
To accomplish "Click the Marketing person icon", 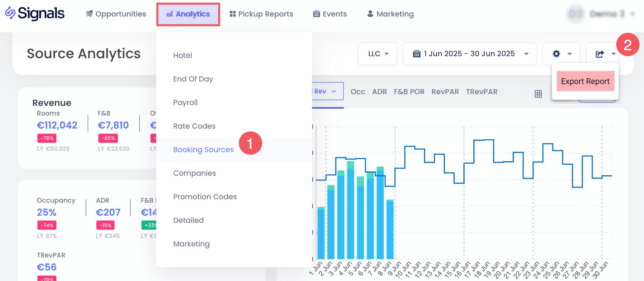I will click(x=370, y=14).
